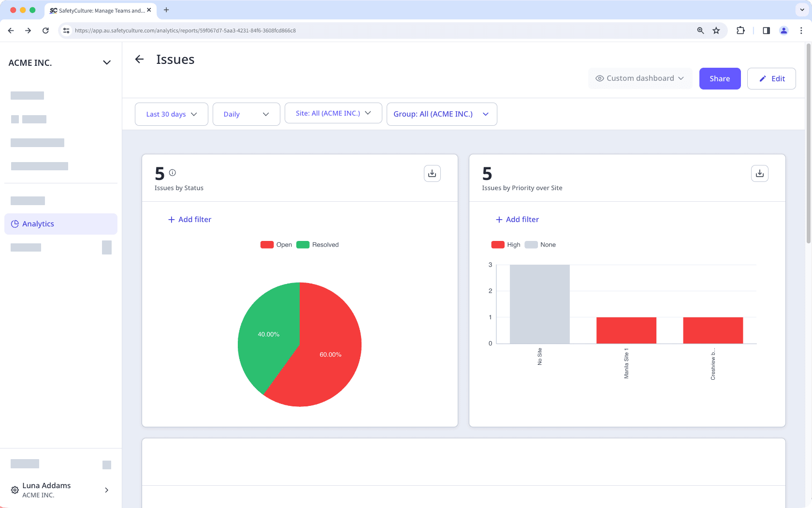The height and width of the screenshot is (508, 812).
Task: Open the Last 30 days date filter
Action: click(x=171, y=114)
